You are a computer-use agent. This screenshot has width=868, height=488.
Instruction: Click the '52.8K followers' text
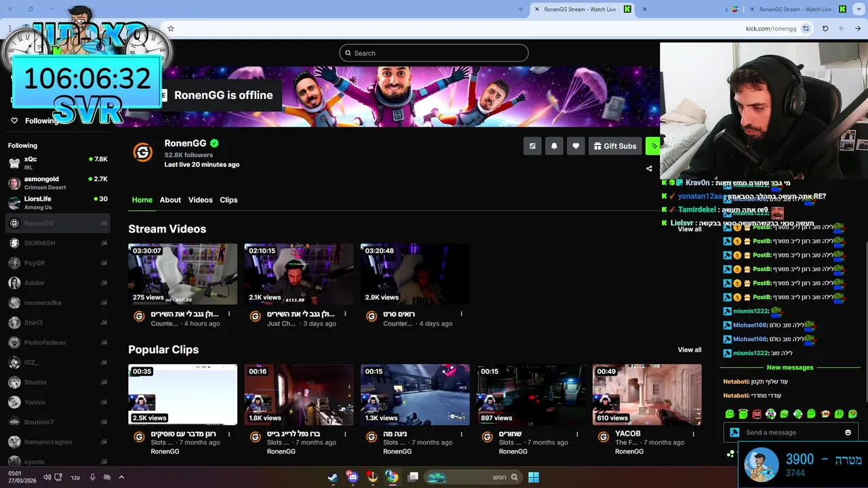pos(189,155)
